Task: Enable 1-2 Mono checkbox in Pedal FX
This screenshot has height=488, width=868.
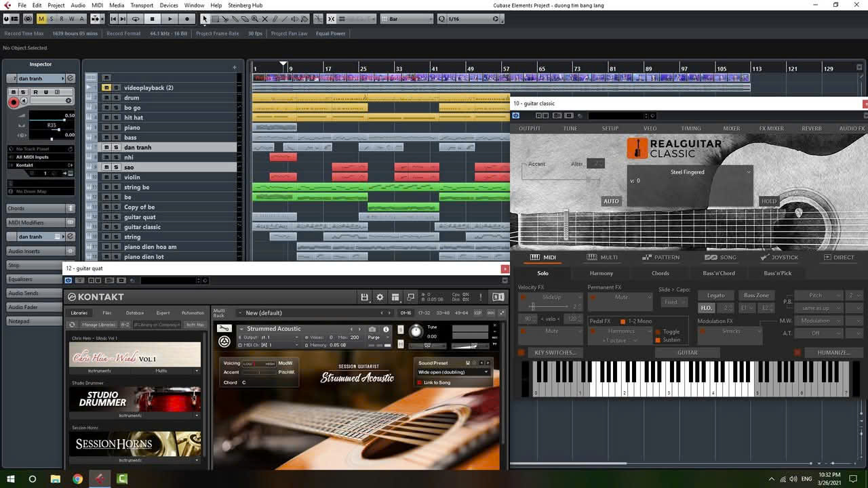Action: coord(623,321)
